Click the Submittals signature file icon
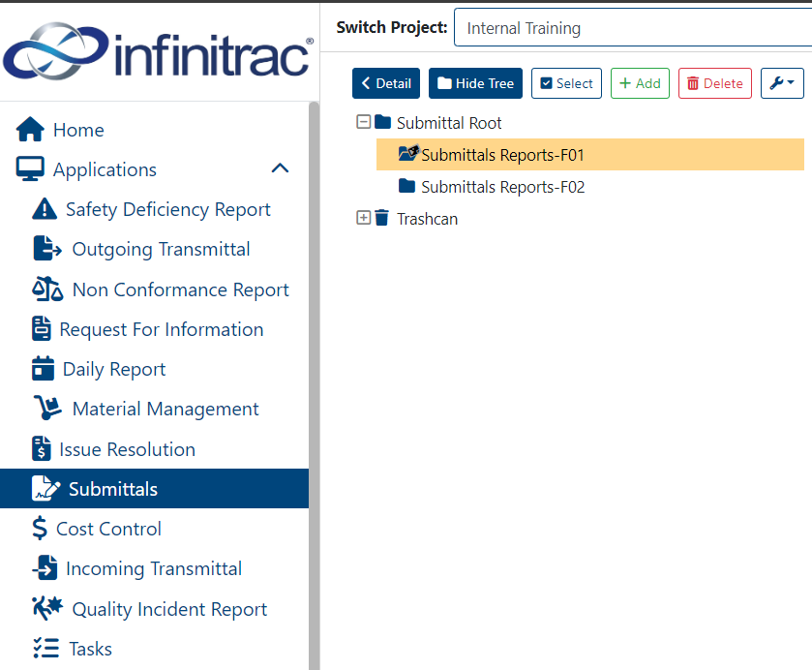Viewport: 812px width, 670px height. (46, 489)
